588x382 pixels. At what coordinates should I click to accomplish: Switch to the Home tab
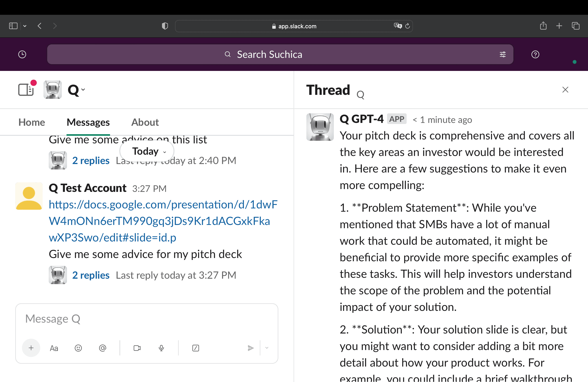[x=32, y=122]
